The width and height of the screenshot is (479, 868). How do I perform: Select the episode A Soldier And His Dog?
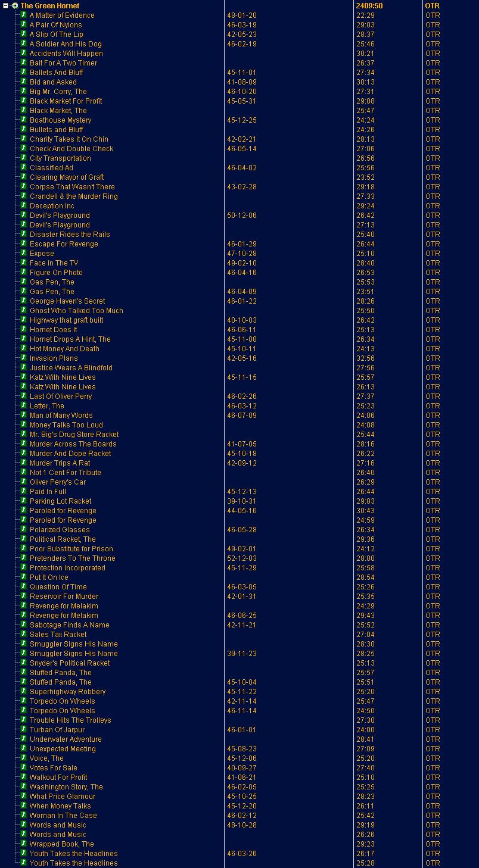(x=66, y=44)
